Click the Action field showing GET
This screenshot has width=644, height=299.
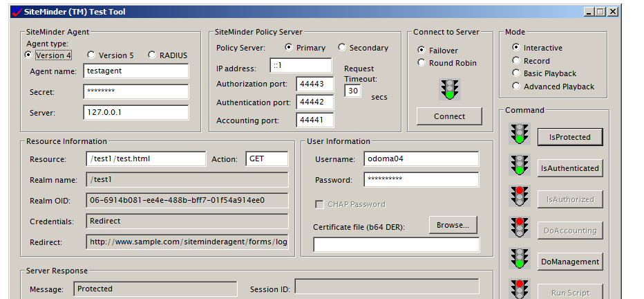click(x=267, y=158)
